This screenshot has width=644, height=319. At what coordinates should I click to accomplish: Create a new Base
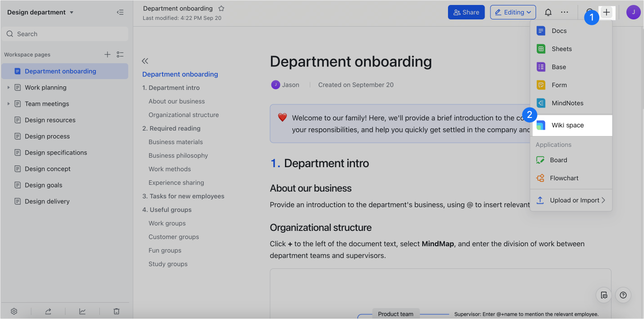click(x=559, y=66)
